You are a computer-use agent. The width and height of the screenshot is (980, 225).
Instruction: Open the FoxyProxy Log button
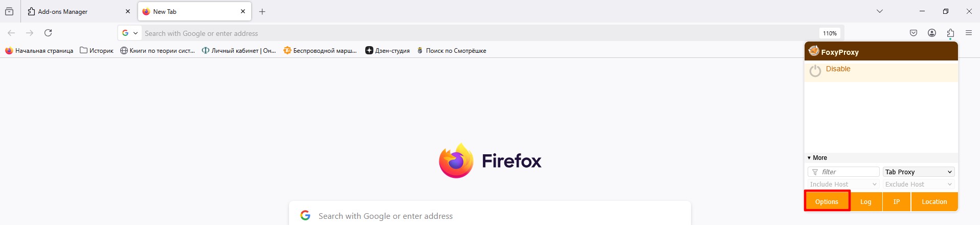[865, 201]
